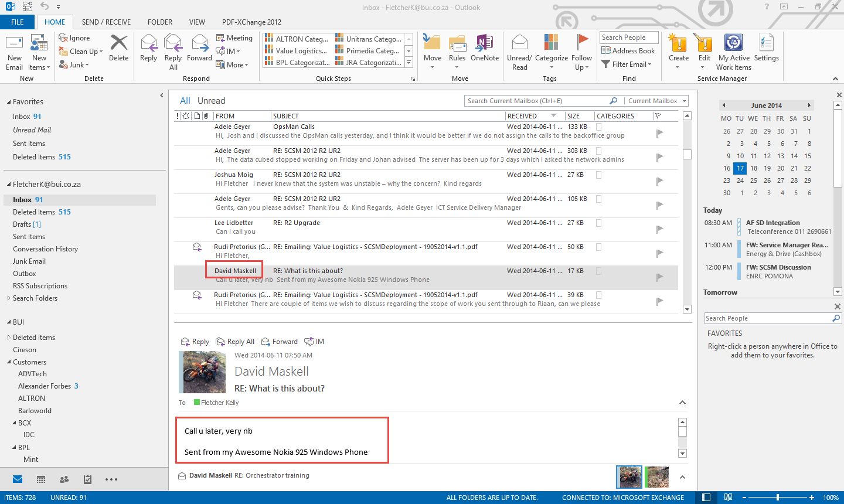Viewport: 844px width, 504px height.
Task: Flag the Joshua Moig email for follow up
Action: coord(659,181)
